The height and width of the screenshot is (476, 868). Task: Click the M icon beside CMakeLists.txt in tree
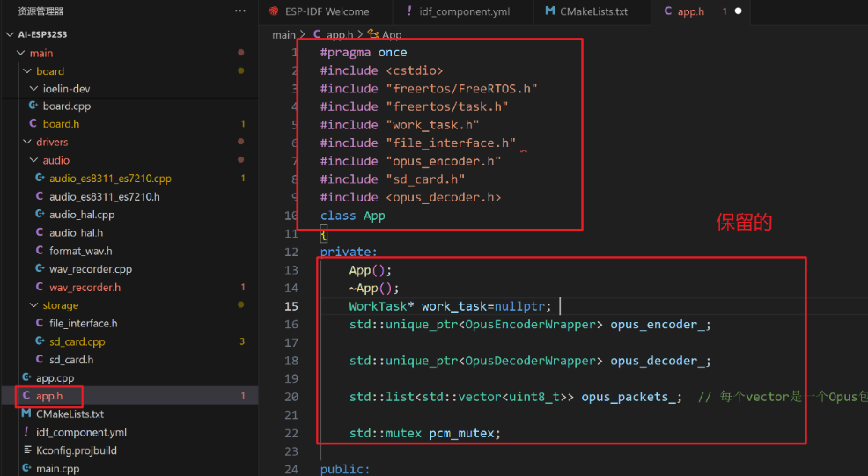(26, 414)
